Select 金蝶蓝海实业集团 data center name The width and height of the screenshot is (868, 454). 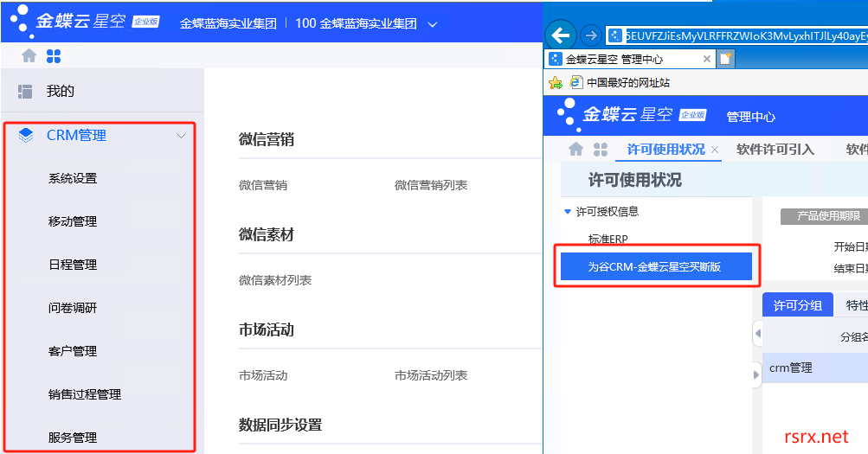(x=228, y=23)
